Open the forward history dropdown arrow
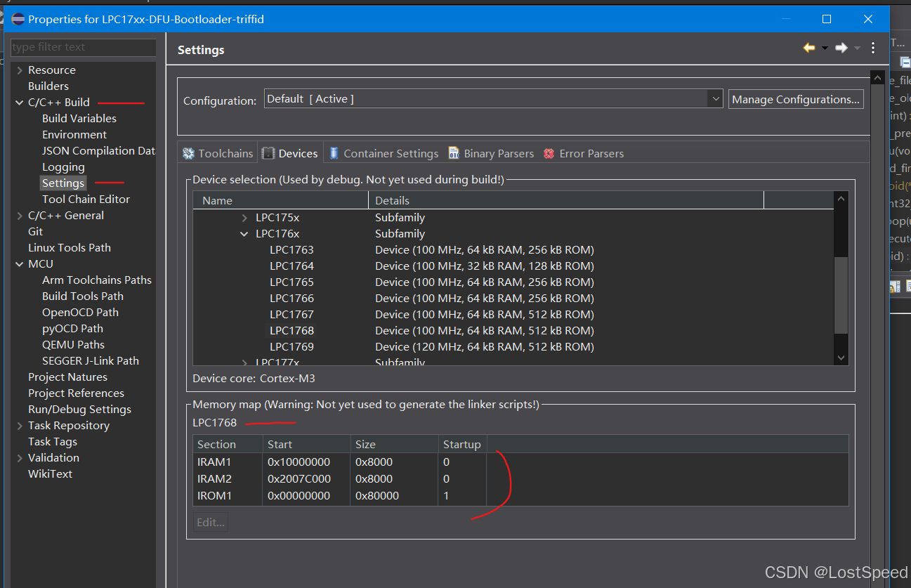This screenshot has width=911, height=588. (857, 48)
